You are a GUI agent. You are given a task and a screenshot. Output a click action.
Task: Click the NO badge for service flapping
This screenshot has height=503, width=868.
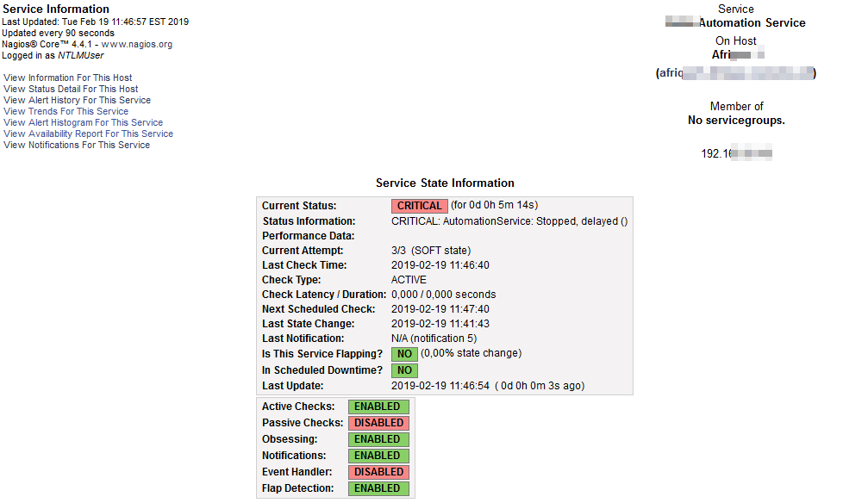pos(404,354)
